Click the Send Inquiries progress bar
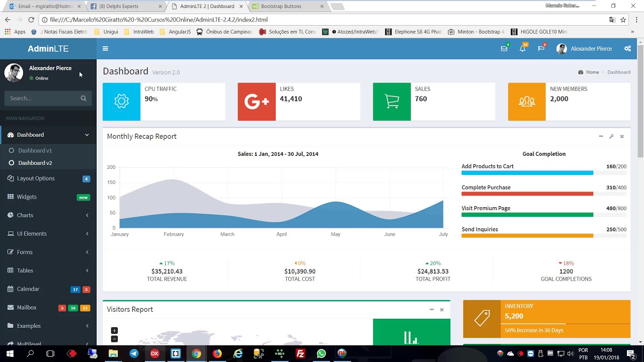 (x=544, y=236)
